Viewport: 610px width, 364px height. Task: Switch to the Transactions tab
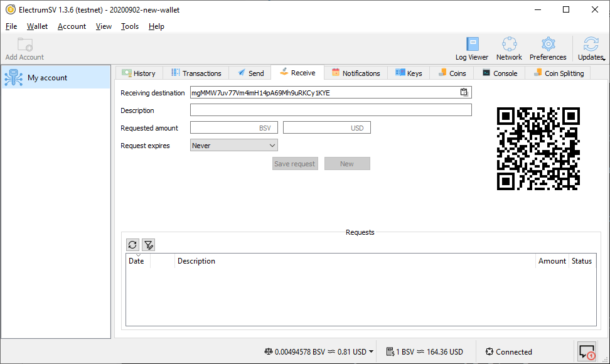196,73
